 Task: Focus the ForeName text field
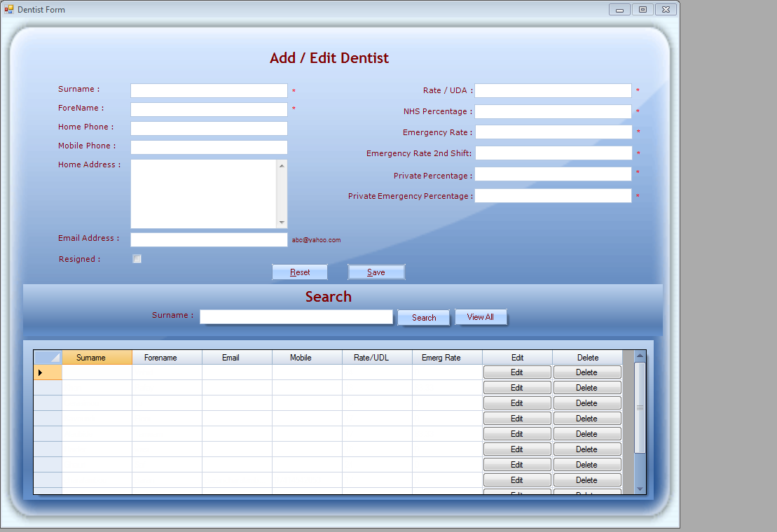point(209,110)
